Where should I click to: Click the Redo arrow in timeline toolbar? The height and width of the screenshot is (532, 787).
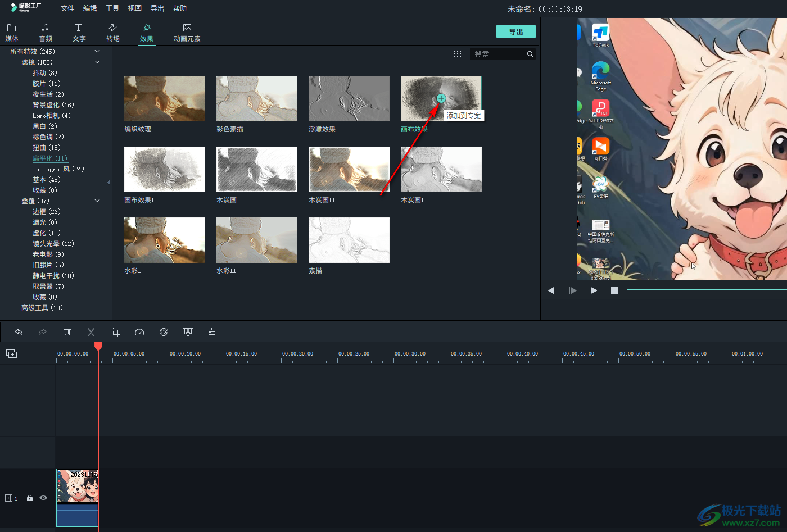43,332
